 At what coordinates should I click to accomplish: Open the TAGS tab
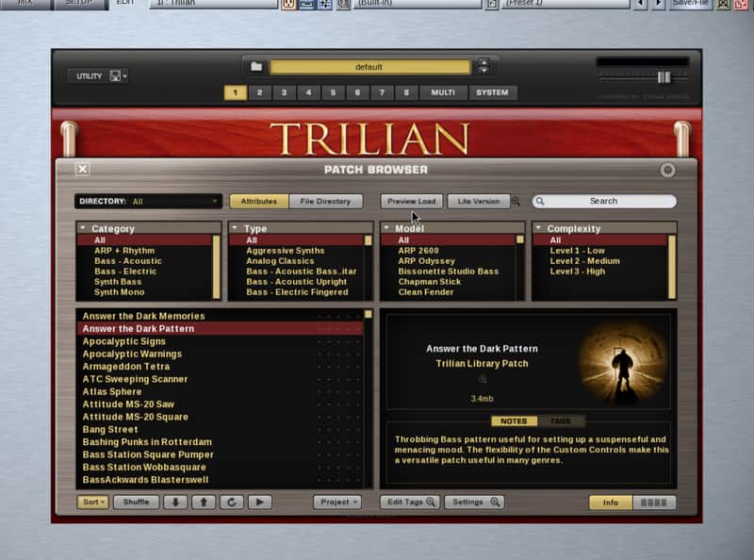click(561, 421)
